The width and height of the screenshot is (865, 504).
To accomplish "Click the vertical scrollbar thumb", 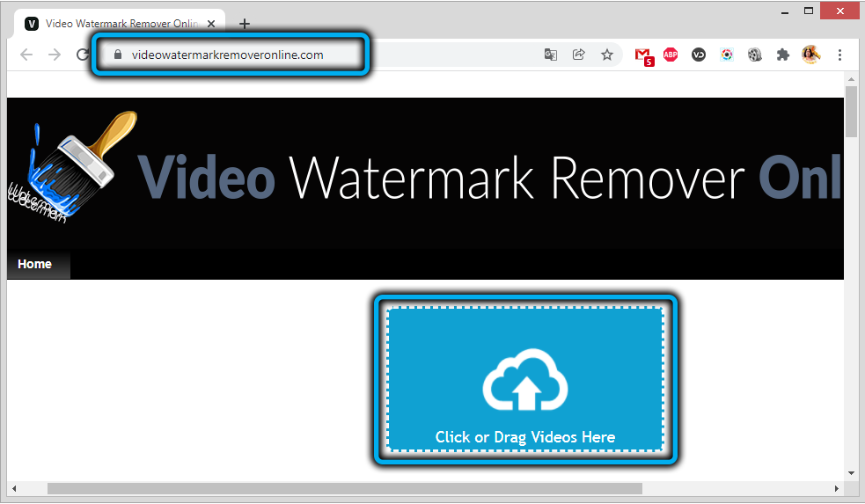I will pyautogui.click(x=851, y=112).
